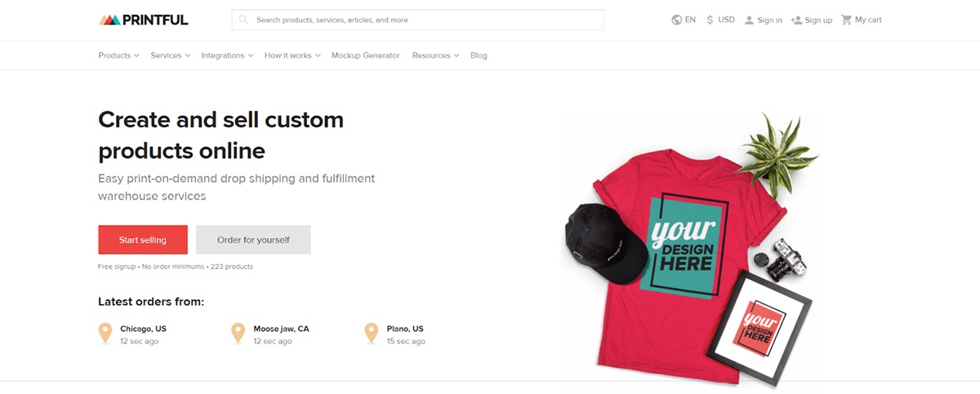The image size is (980, 394).
Task: Click the magnifier search icon
Action: [x=243, y=20]
